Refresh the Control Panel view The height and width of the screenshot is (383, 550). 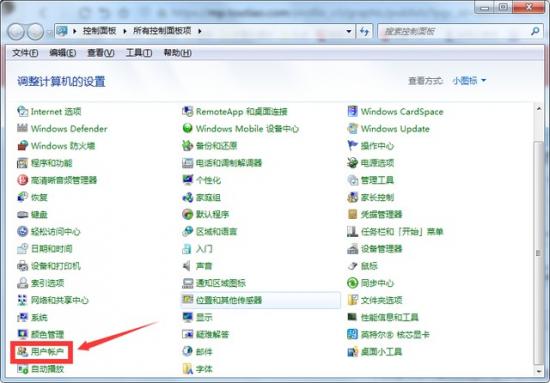(364, 31)
